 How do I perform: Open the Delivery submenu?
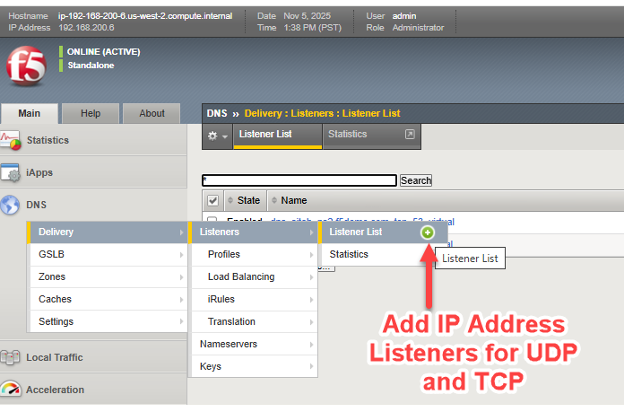107,232
